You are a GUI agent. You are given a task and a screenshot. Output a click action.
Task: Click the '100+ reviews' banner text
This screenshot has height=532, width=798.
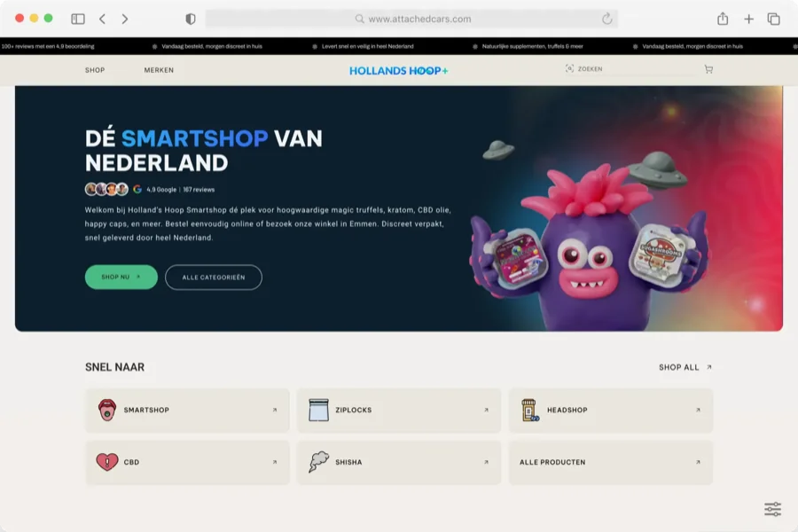48,46
